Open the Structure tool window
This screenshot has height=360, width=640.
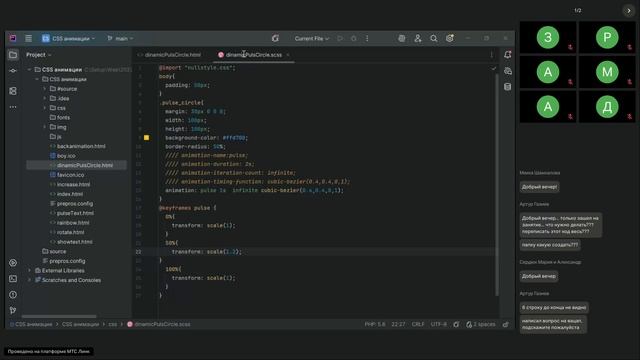[x=13, y=91]
